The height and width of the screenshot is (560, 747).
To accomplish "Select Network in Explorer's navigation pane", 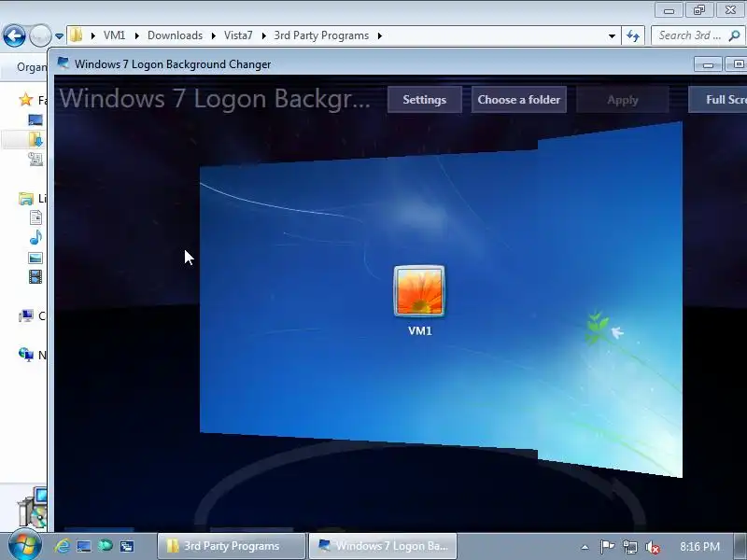I will pos(26,355).
